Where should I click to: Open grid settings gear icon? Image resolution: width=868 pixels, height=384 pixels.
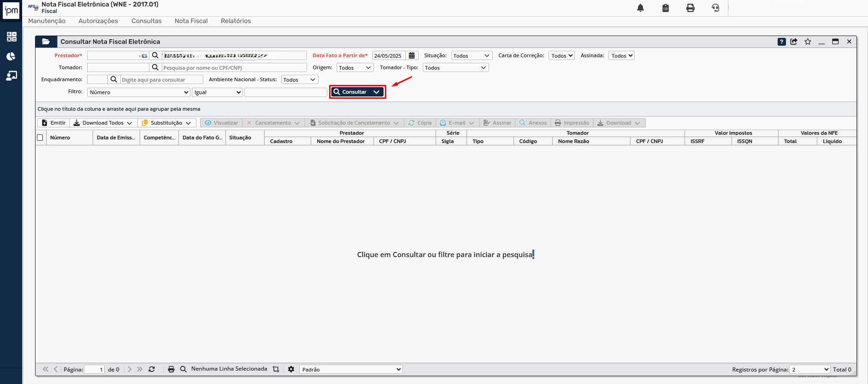click(291, 369)
